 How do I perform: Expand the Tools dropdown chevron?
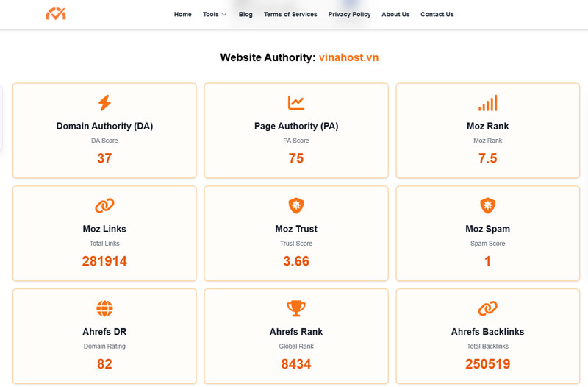click(224, 14)
